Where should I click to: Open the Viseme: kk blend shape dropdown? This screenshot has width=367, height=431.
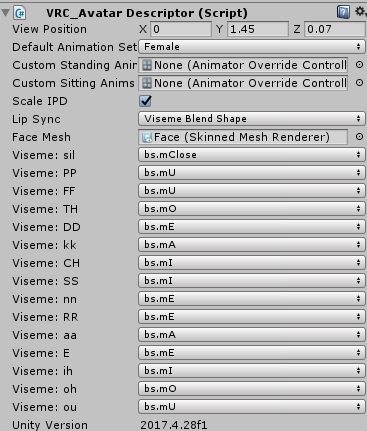[252, 245]
